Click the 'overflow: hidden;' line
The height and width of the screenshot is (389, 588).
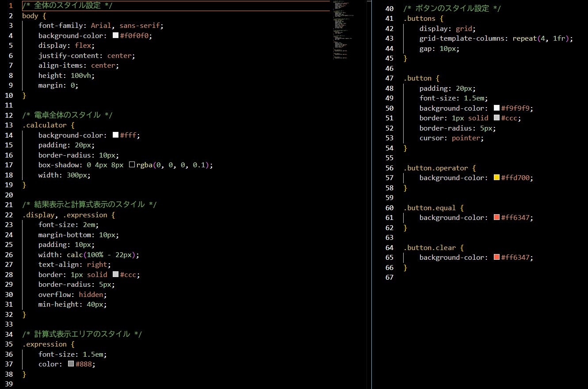pos(73,295)
